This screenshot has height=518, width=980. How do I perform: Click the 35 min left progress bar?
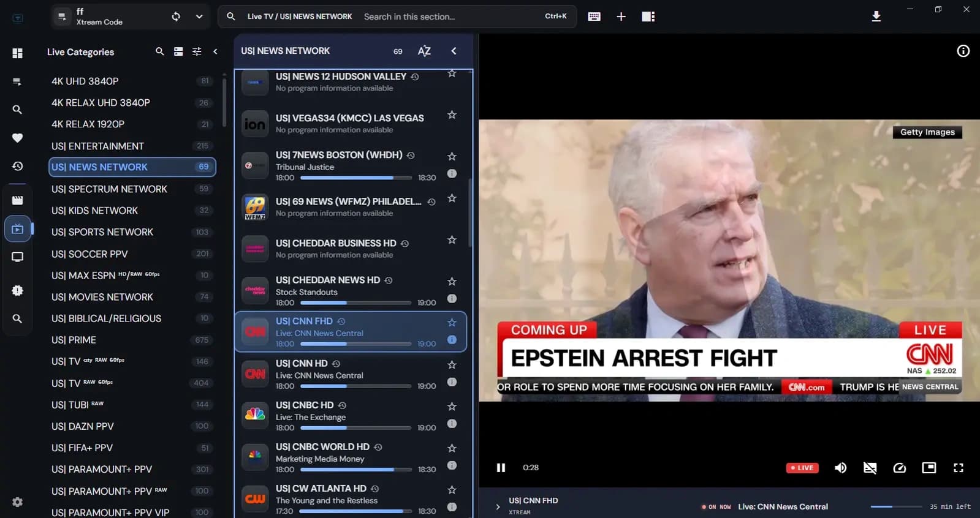(896, 506)
